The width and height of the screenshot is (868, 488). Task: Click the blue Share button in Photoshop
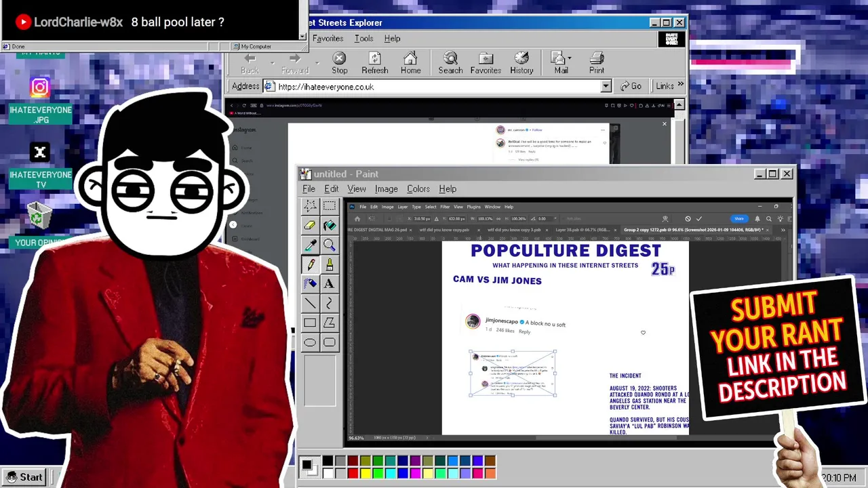pos(738,219)
